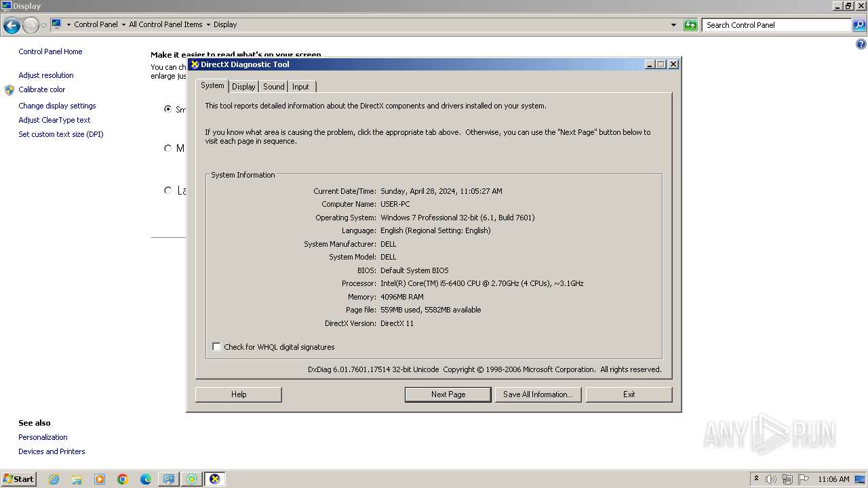Image resolution: width=868 pixels, height=488 pixels.
Task: Open the network tray icon
Action: coord(787,479)
